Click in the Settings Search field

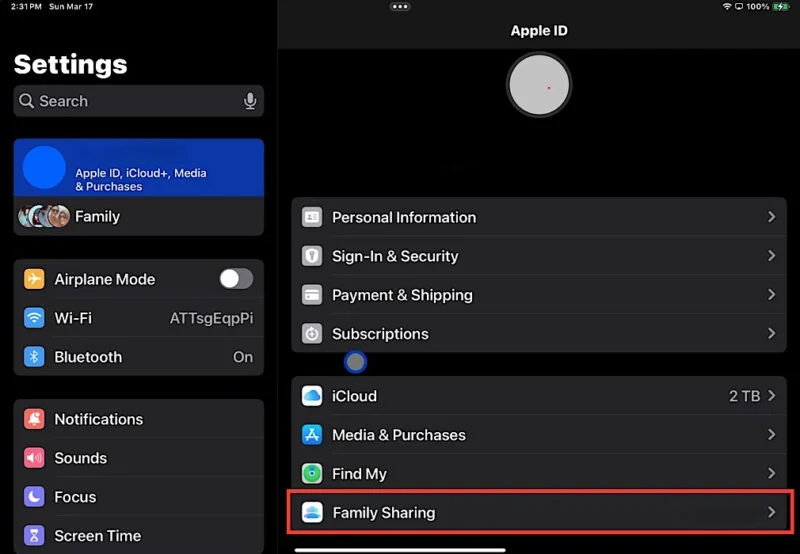[x=139, y=101]
